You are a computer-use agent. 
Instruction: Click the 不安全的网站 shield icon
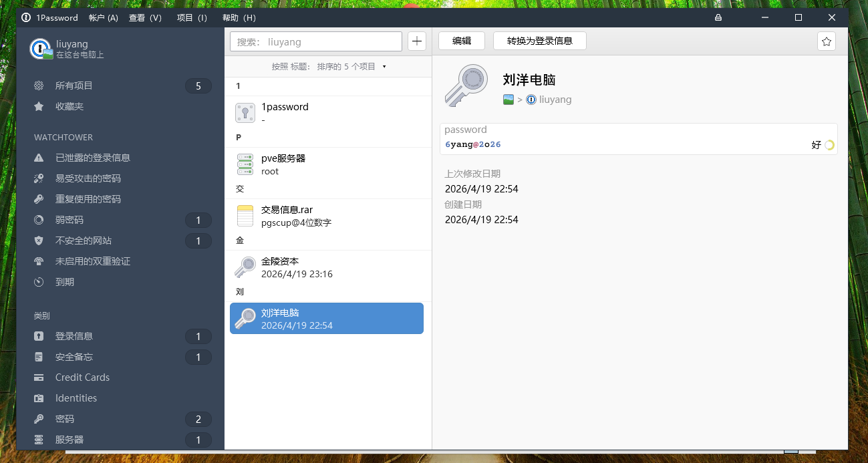(39, 241)
